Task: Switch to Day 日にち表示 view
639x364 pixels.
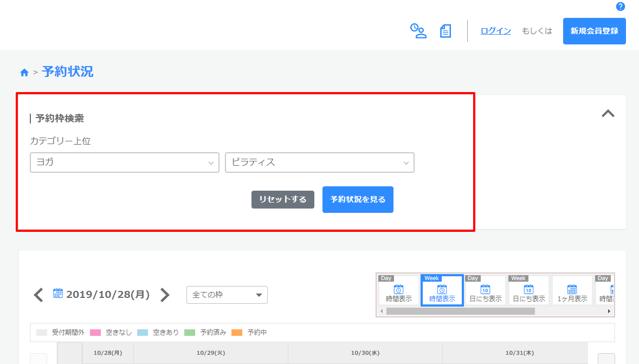Action: click(x=485, y=290)
